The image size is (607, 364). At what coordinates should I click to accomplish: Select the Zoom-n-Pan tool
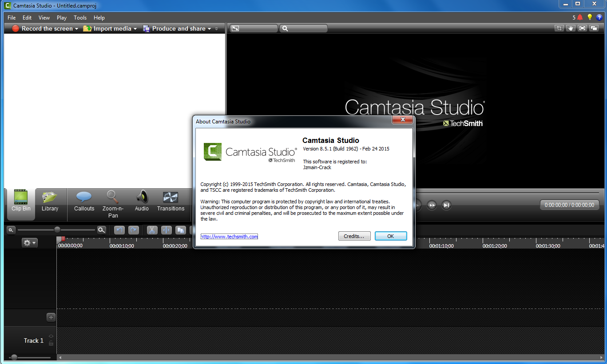(113, 204)
